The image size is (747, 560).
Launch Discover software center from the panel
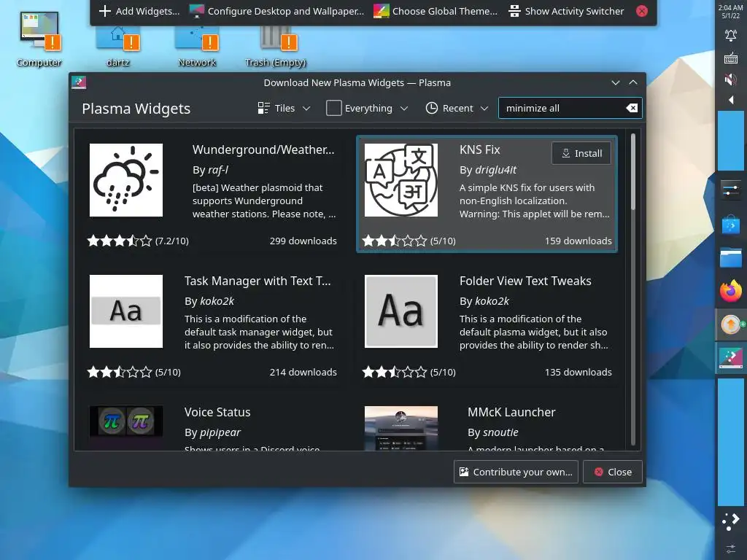click(731, 224)
